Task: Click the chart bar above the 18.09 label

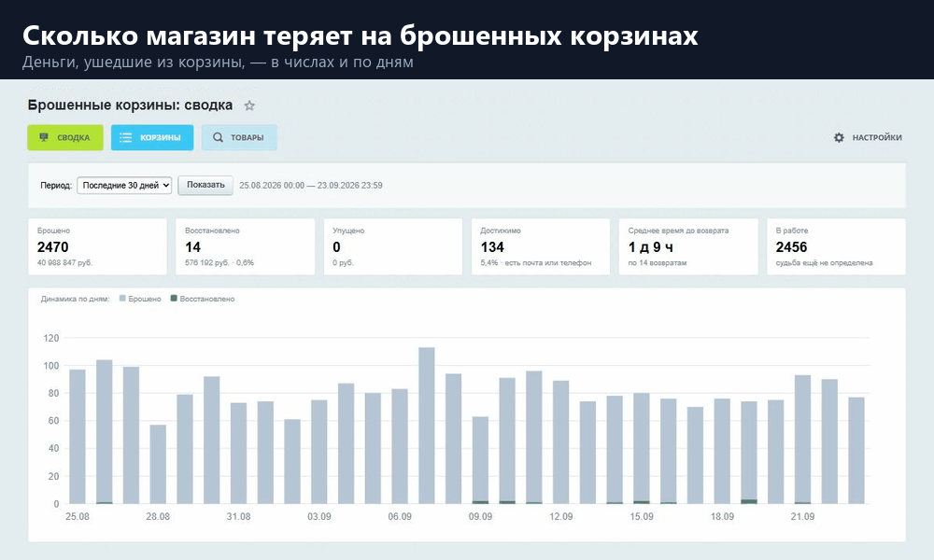Action: (722, 451)
